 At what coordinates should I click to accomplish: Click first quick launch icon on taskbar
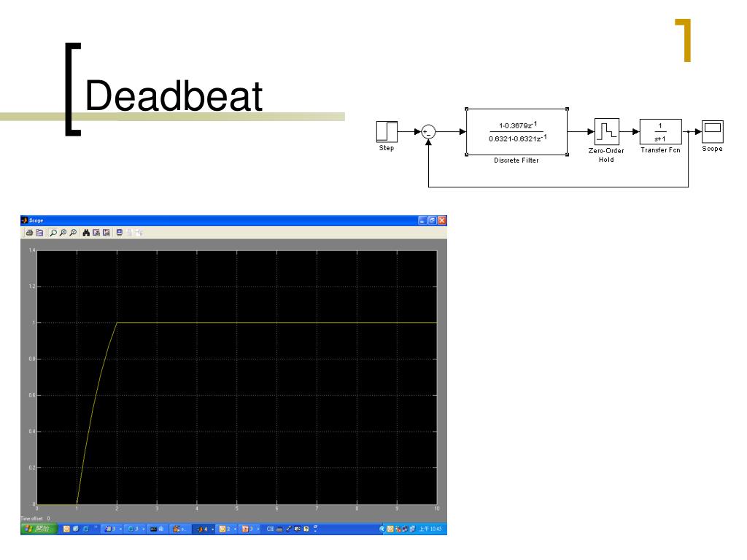point(66,529)
